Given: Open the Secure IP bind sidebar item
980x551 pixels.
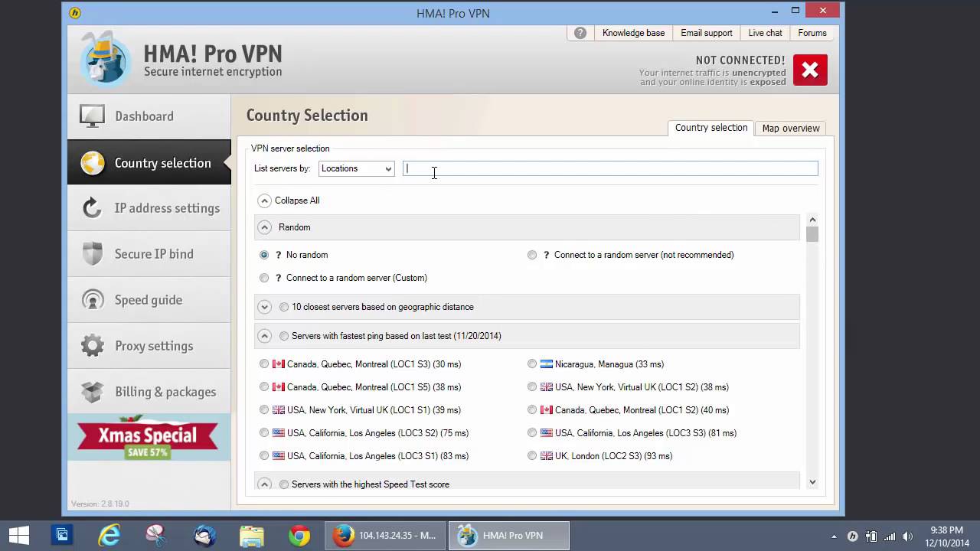Looking at the screenshot, I should [149, 254].
